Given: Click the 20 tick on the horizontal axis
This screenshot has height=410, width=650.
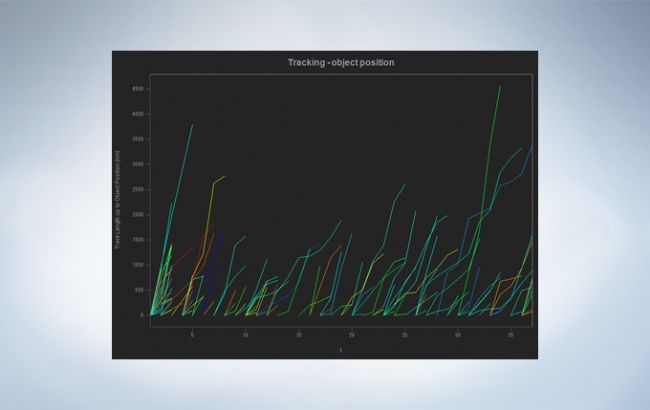Looking at the screenshot, I should pos(351,334).
